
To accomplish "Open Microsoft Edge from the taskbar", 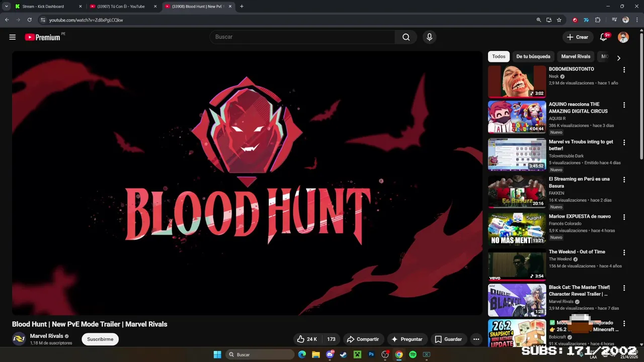I will pyautogui.click(x=302, y=354).
